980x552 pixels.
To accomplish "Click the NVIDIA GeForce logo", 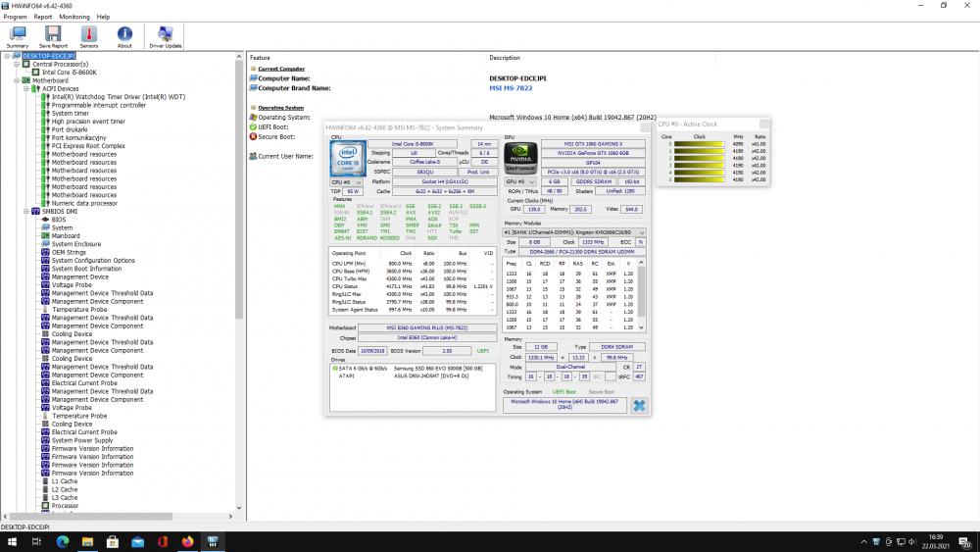I will click(x=519, y=158).
